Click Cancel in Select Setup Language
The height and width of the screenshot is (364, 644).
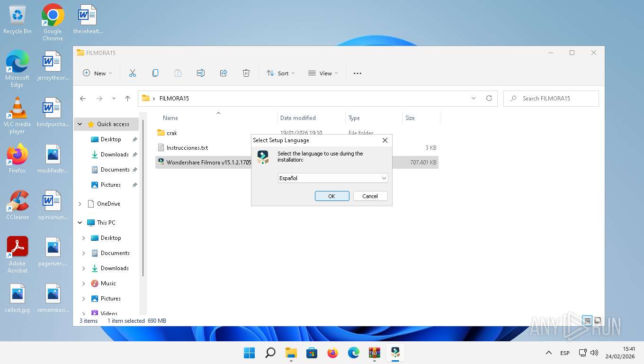(370, 196)
